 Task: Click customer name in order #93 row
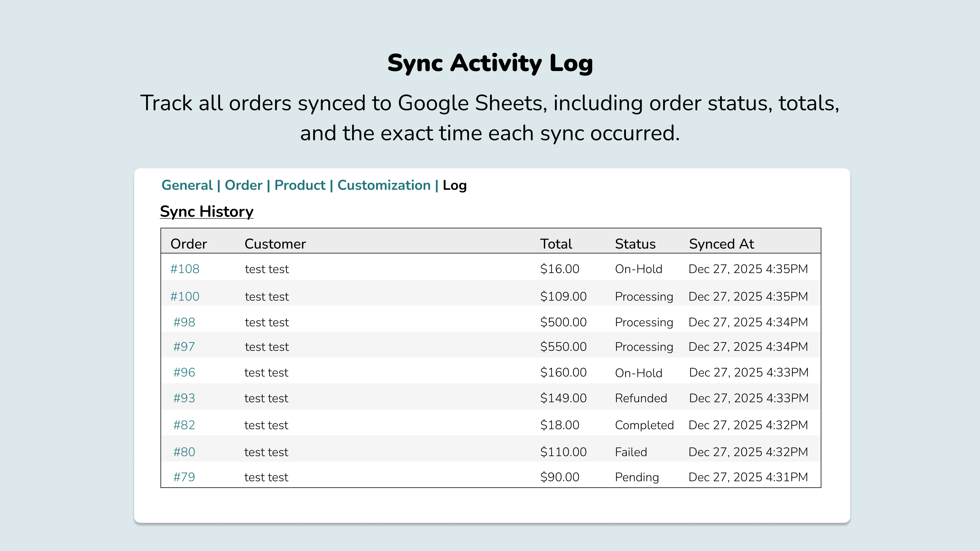point(266,399)
